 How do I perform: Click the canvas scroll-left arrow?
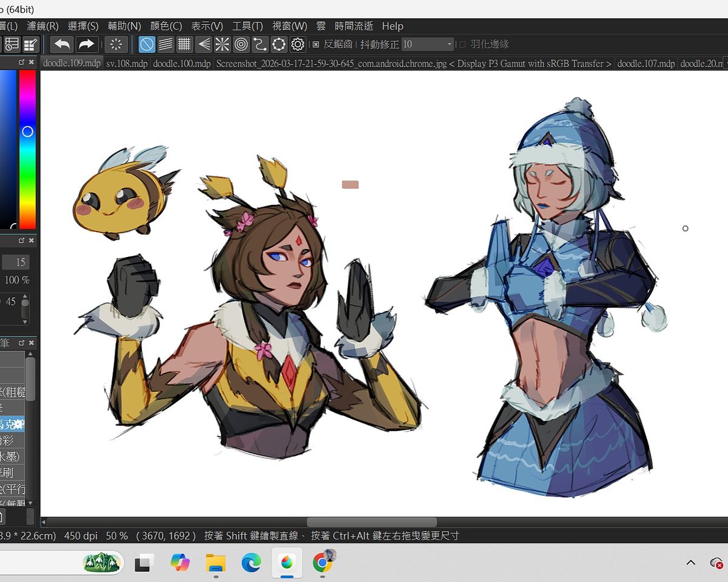(44, 522)
